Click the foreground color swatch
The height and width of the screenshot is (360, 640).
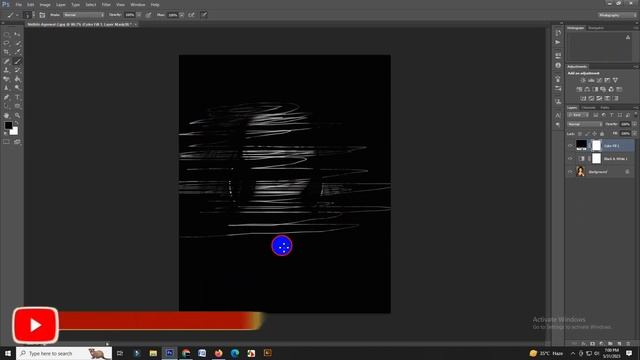click(8, 125)
